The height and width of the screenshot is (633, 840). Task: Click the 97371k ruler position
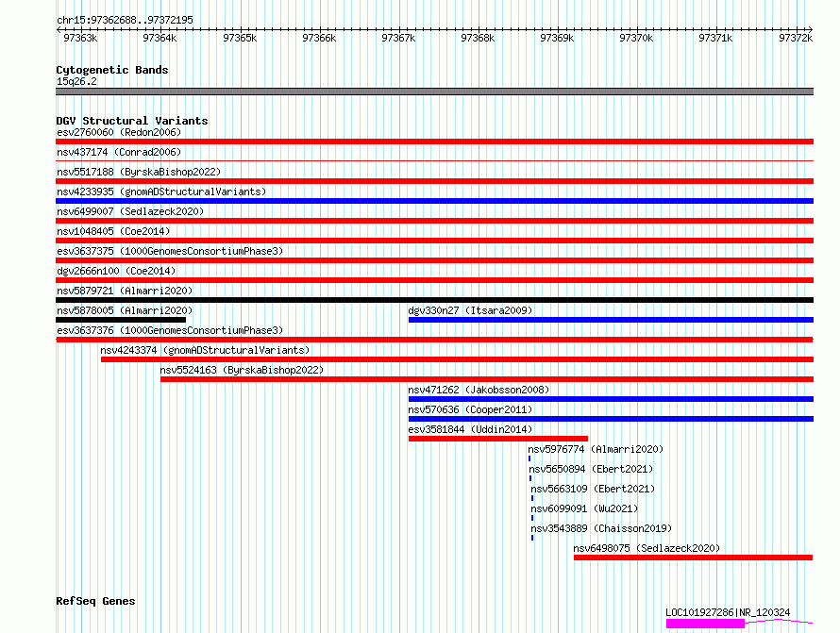click(715, 38)
